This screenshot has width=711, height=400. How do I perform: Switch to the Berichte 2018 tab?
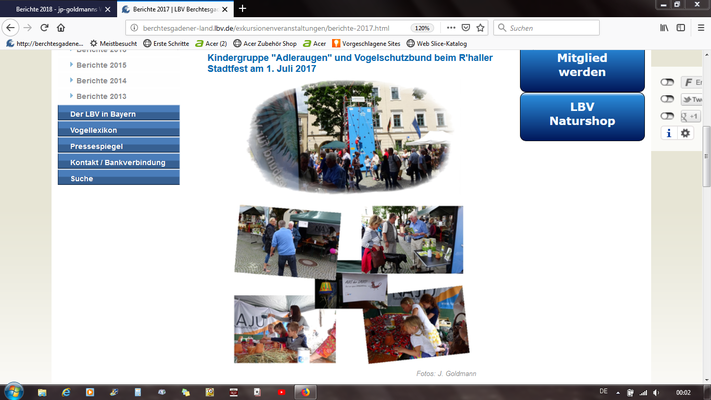(x=57, y=9)
